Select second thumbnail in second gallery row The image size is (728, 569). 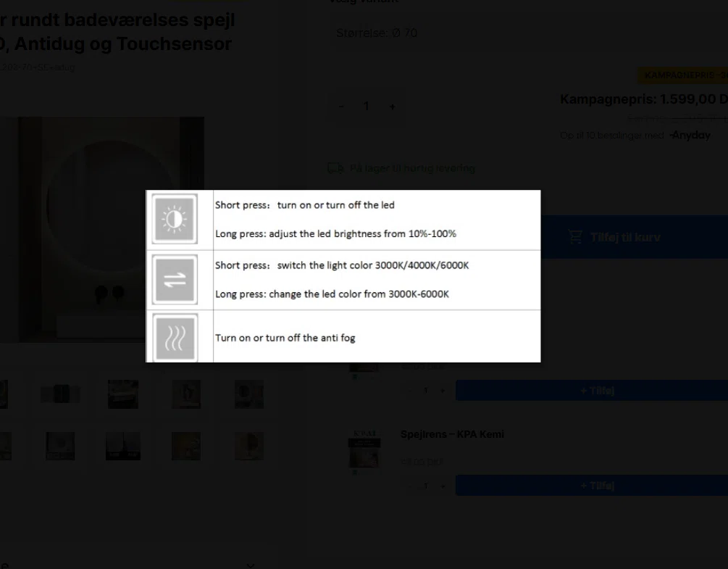pos(60,447)
